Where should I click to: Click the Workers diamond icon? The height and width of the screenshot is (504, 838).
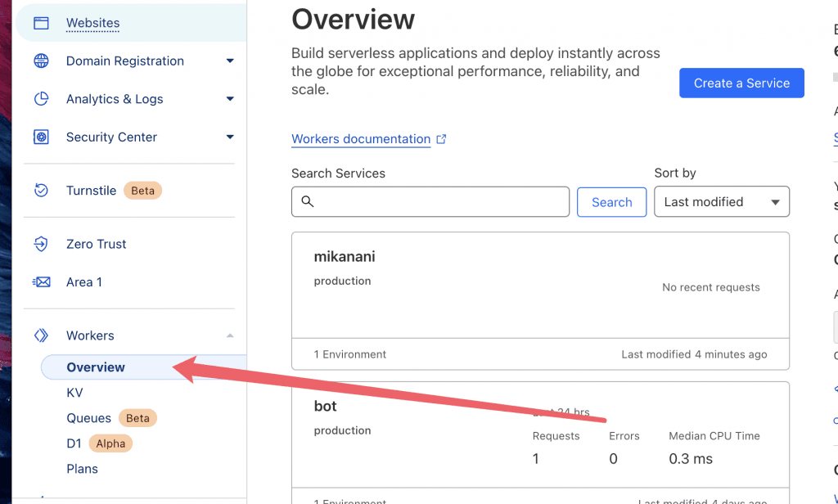(41, 335)
